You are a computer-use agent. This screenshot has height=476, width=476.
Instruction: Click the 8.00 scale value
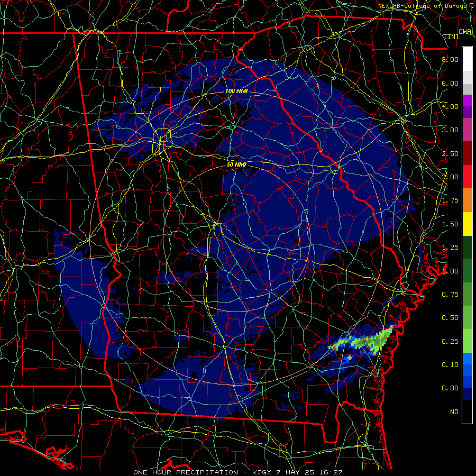450,59
